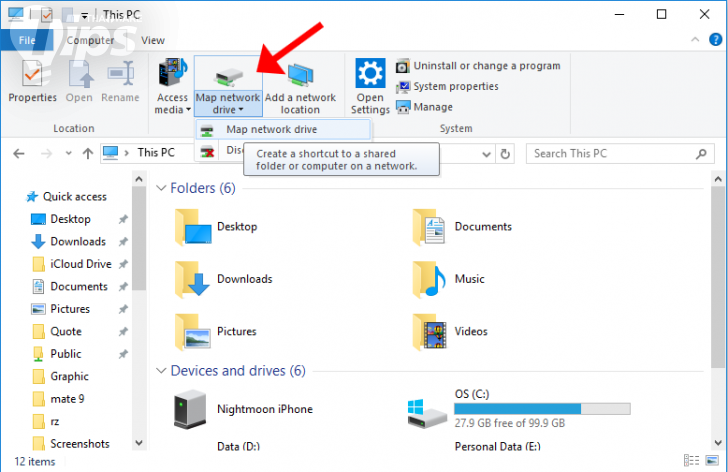
Task: Select OS (C:) drive icon
Action: click(x=427, y=413)
